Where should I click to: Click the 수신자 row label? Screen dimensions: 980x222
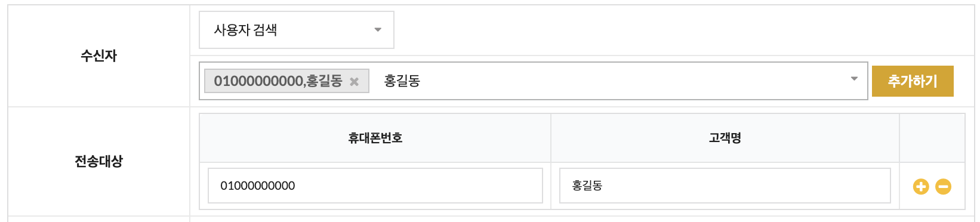[98, 55]
